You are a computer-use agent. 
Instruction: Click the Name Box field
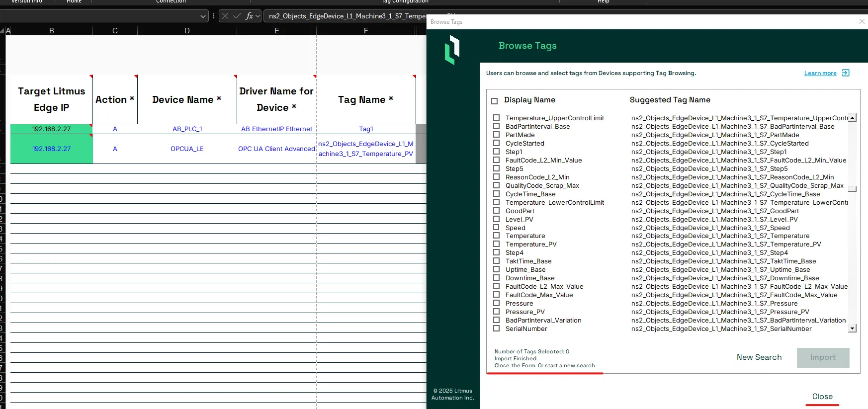(x=99, y=16)
